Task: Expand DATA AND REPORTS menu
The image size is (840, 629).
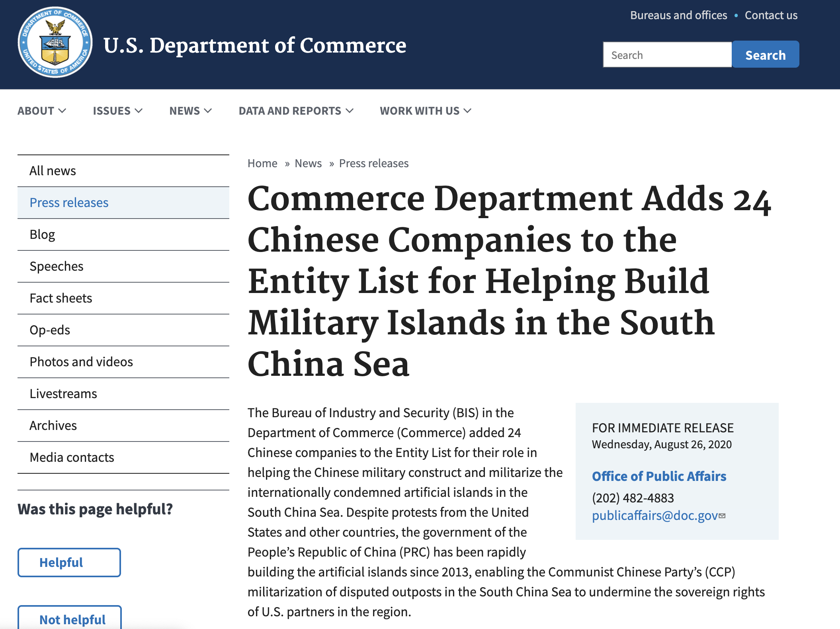Action: tap(296, 111)
